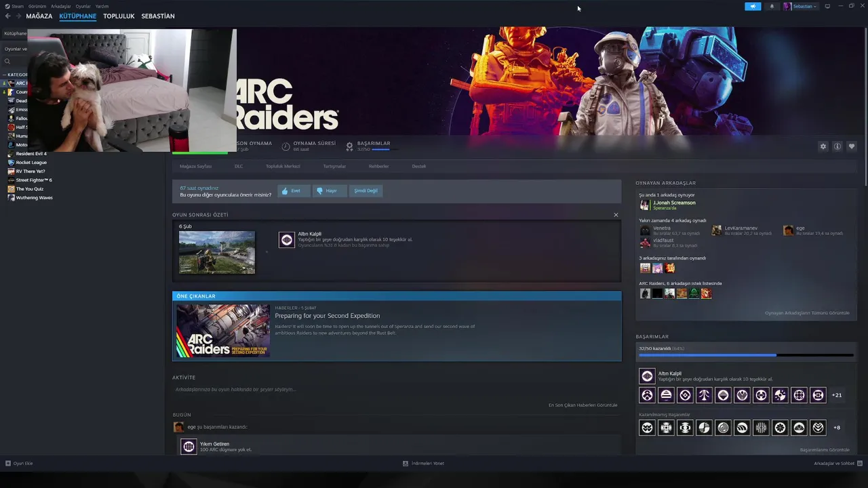The width and height of the screenshot is (868, 488).
Task: Open the notifications bell
Action: point(772,6)
